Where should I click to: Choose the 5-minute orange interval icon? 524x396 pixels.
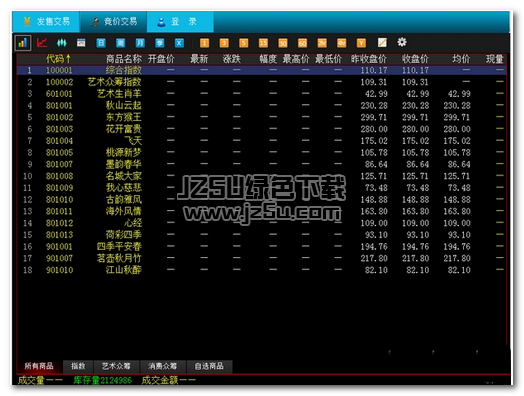tap(244, 43)
